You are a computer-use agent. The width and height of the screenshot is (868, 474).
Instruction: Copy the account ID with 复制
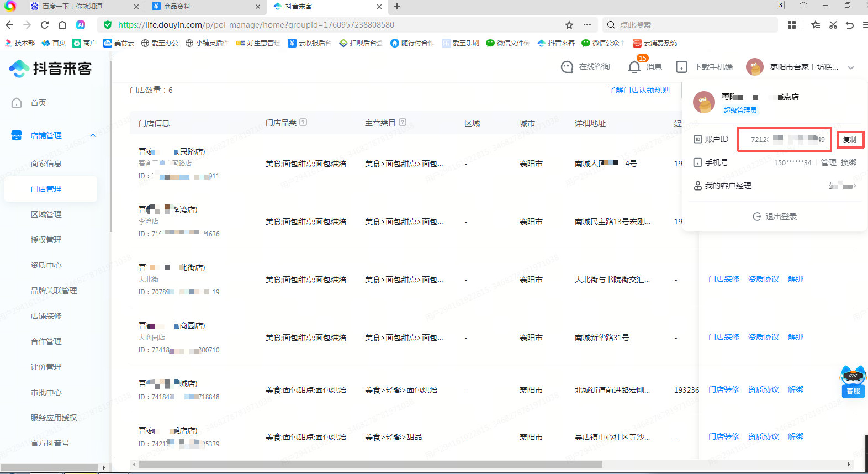tap(850, 140)
